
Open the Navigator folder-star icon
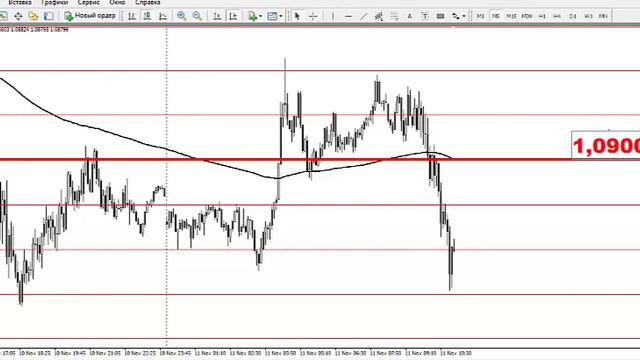click(33, 16)
